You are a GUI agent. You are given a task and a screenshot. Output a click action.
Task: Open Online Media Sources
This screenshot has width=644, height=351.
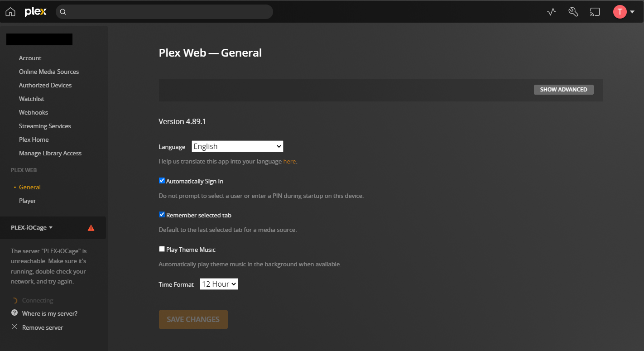pyautogui.click(x=49, y=72)
